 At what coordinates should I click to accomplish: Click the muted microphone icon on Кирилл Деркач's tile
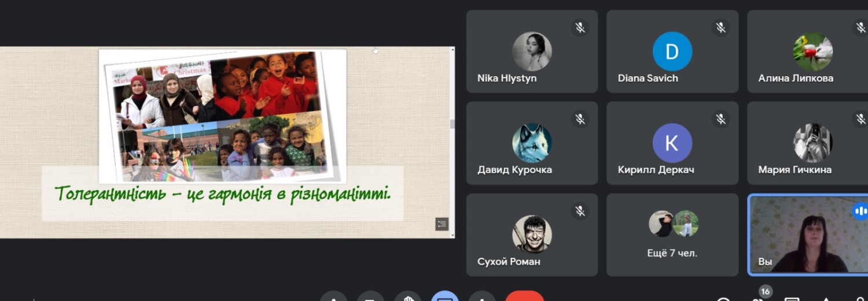click(720, 119)
